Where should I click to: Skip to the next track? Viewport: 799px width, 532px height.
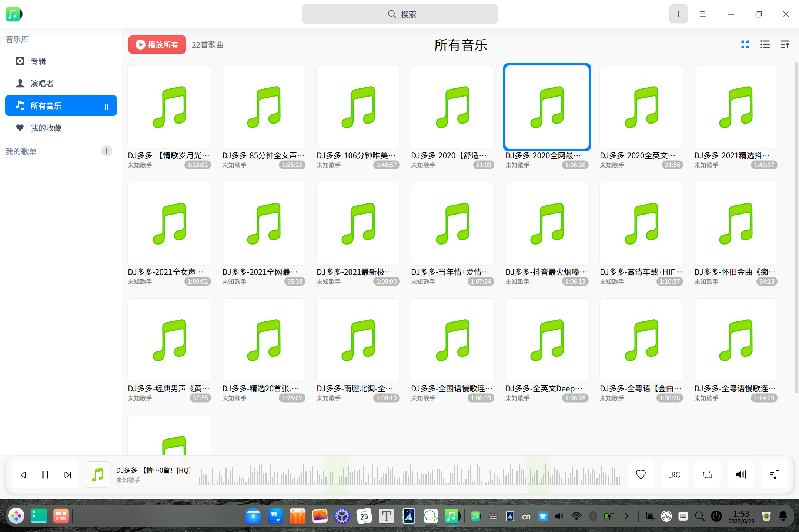click(x=67, y=475)
